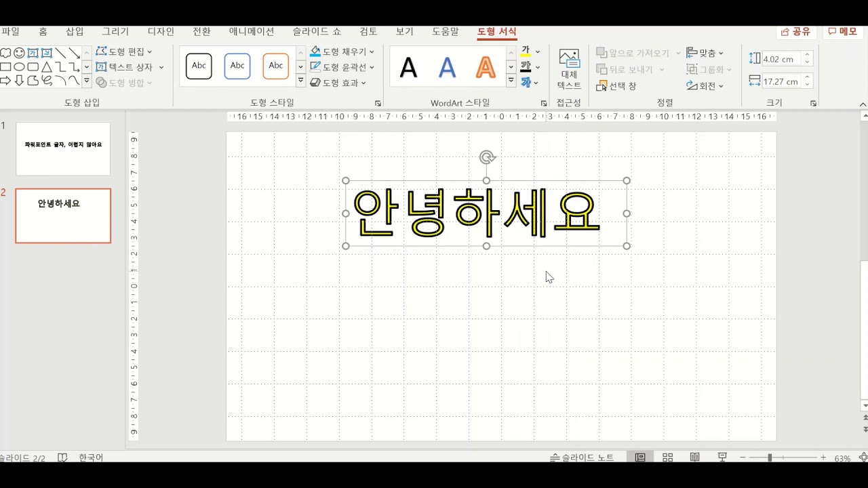Apply orange outline Abc shape style
This screenshot has width=868, height=488.
click(x=276, y=66)
